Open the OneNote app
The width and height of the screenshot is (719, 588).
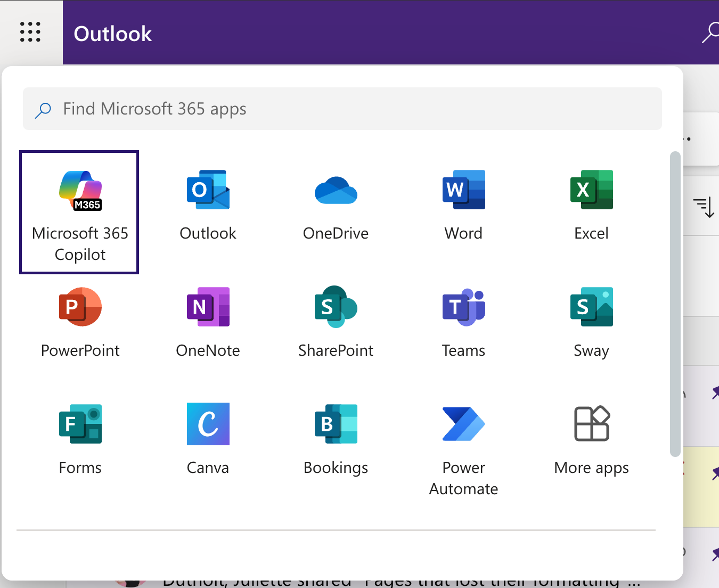click(x=208, y=323)
